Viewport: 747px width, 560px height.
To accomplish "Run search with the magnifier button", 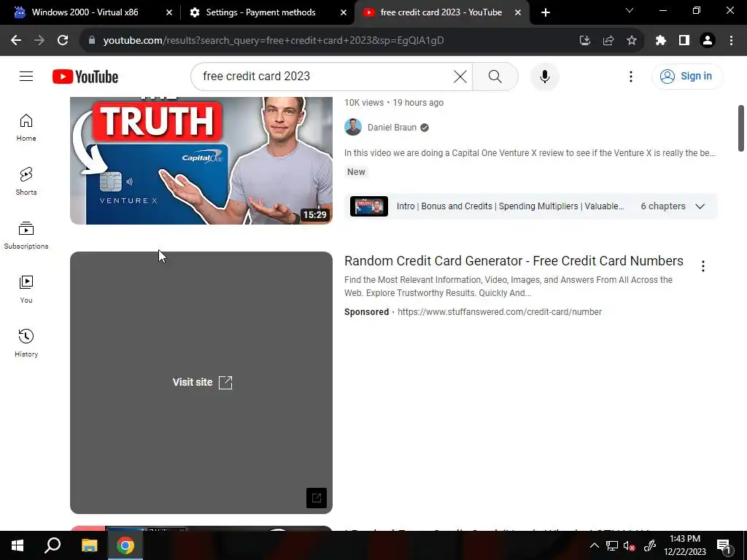I will point(495,76).
